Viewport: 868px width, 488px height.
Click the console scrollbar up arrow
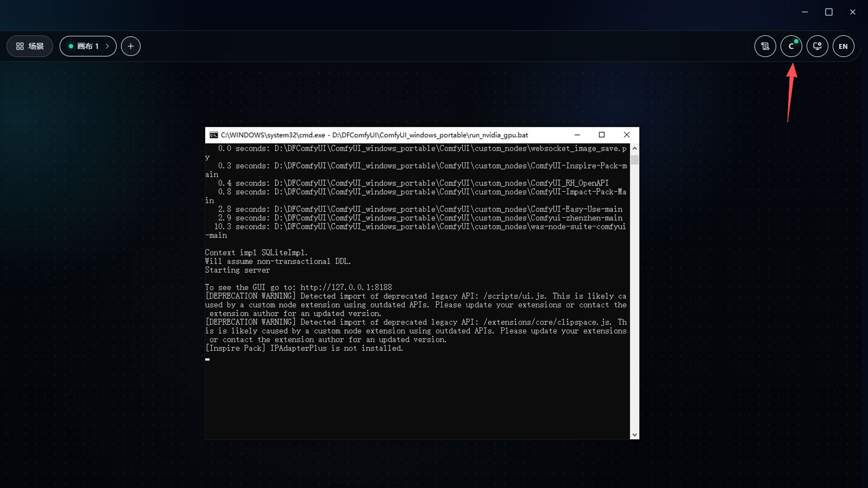(x=635, y=148)
